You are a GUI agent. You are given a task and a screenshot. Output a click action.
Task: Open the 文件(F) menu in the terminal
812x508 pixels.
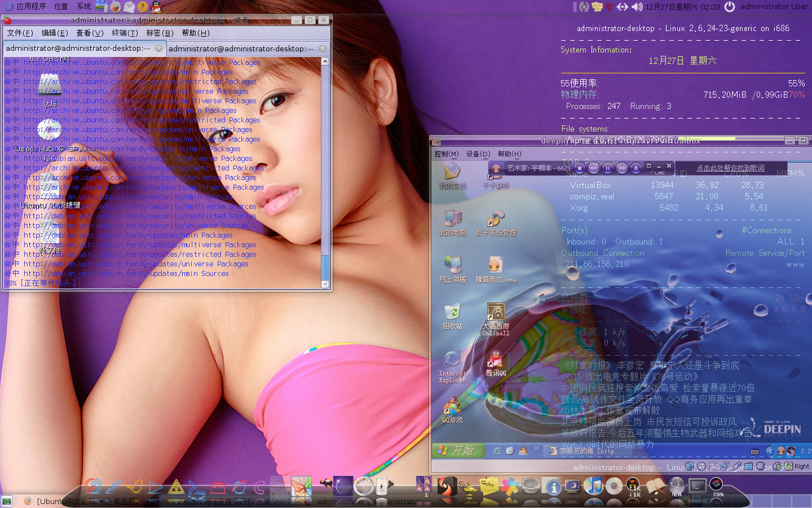[x=20, y=33]
